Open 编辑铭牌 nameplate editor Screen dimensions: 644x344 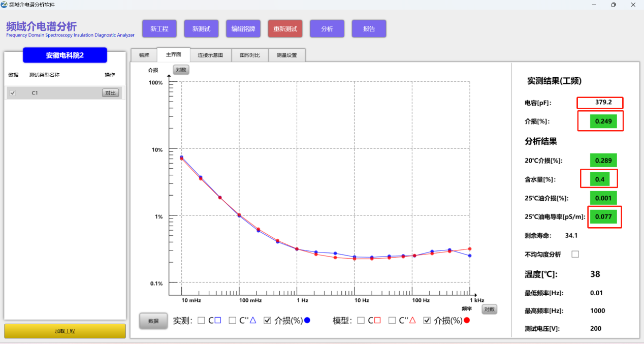click(243, 29)
